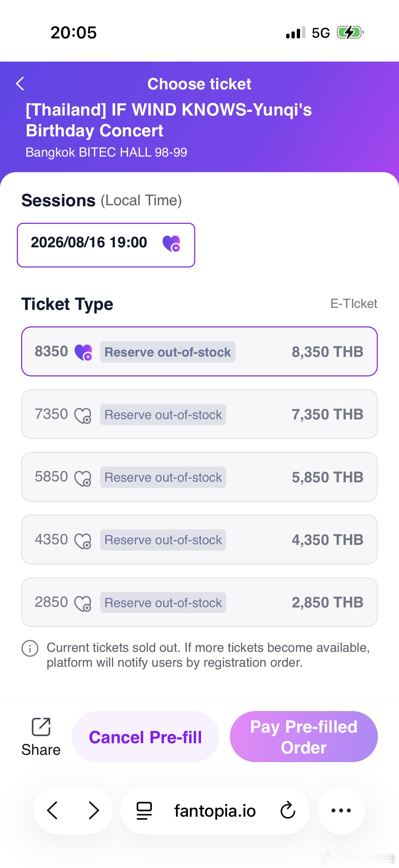Open the page options icon left of fantopia.io
The image size is (399, 868).
(x=144, y=811)
